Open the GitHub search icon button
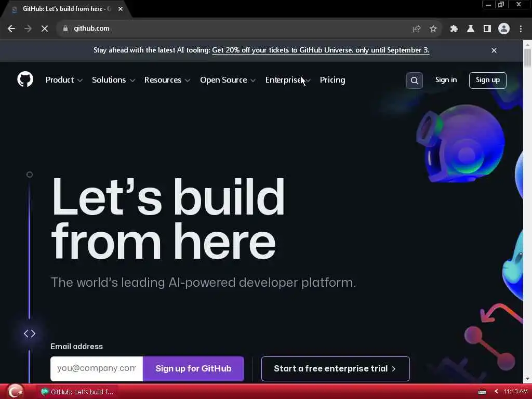Screen dimensions: 532x399 click(414, 81)
